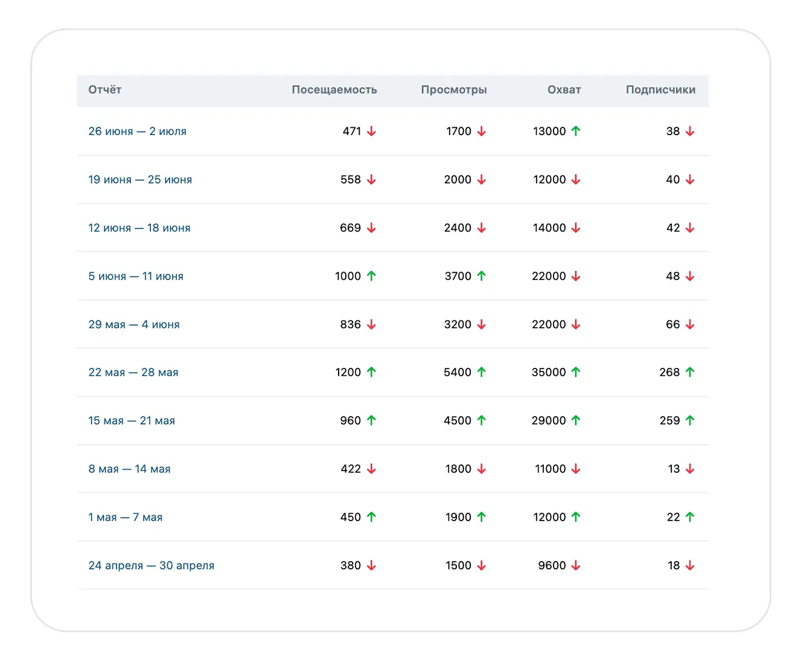Click green up arrow next to 1900

(481, 517)
